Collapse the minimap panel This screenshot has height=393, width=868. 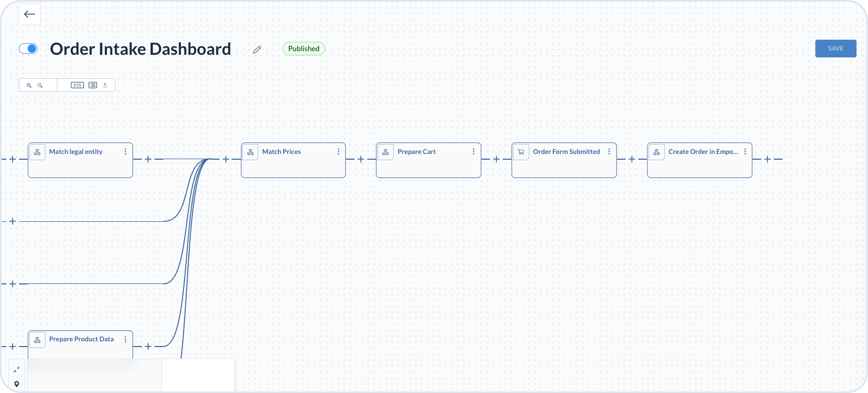point(17,369)
